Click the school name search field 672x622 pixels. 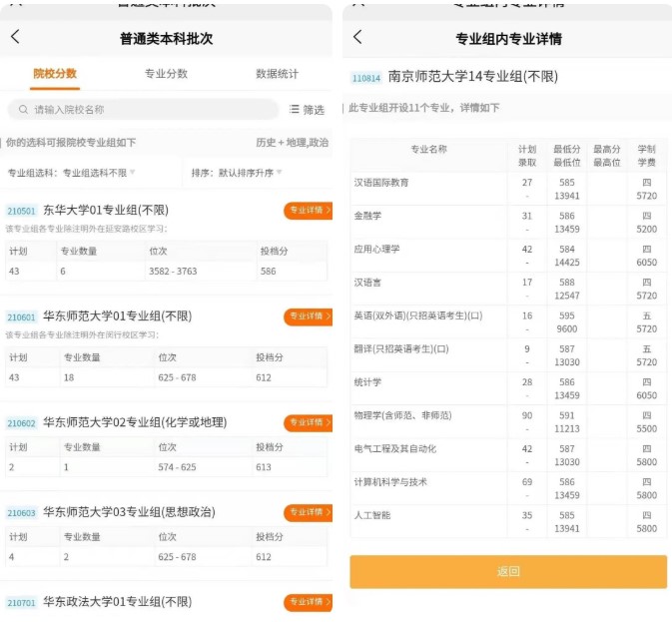tap(150, 110)
